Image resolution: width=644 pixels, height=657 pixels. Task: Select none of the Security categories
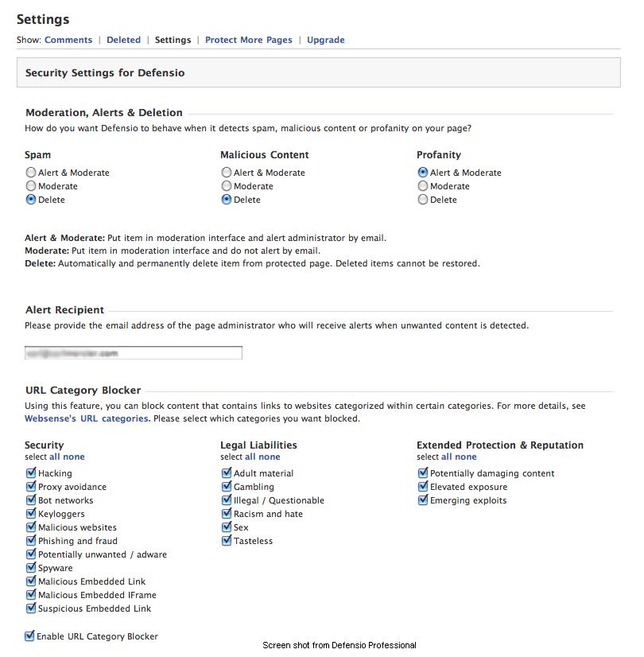[74, 457]
